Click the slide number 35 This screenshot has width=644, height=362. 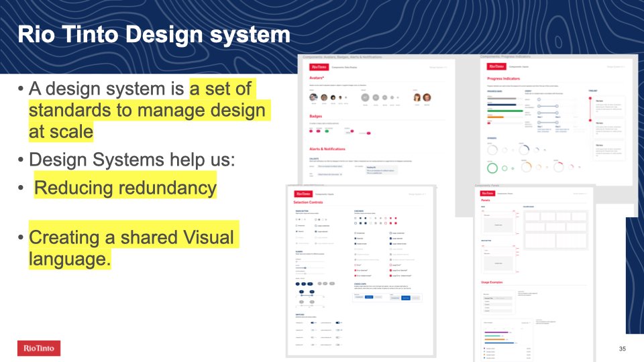pos(623,349)
